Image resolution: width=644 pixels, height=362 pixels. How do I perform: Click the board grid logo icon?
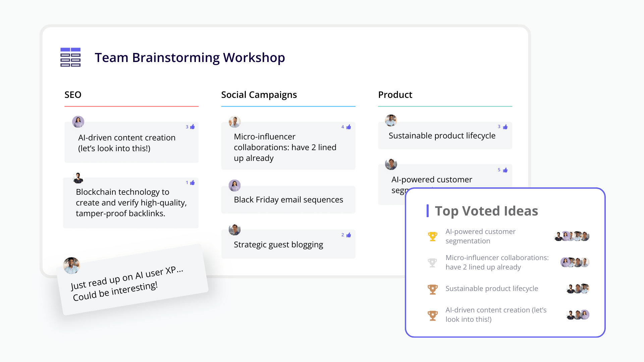(70, 57)
